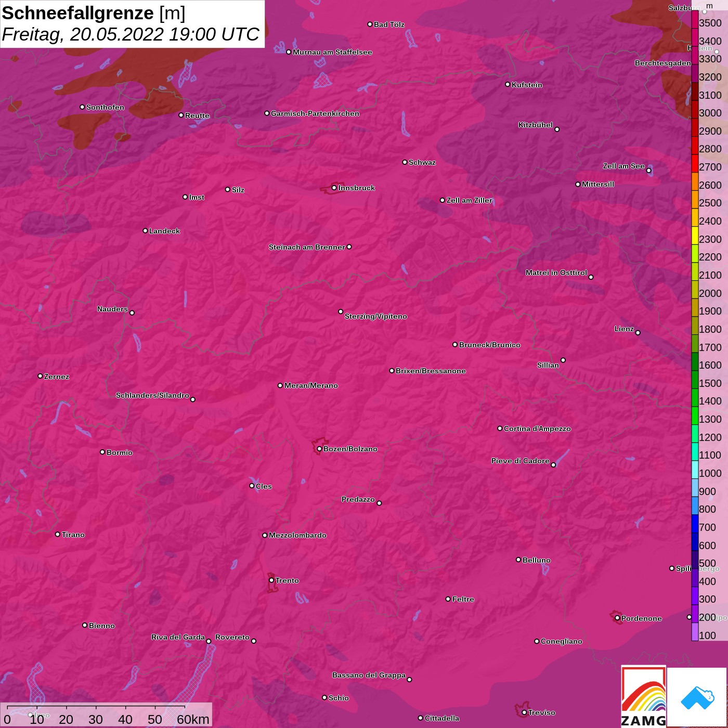The height and width of the screenshot is (728, 728).
Task: Select the Schwaz label
Action: [422, 162]
